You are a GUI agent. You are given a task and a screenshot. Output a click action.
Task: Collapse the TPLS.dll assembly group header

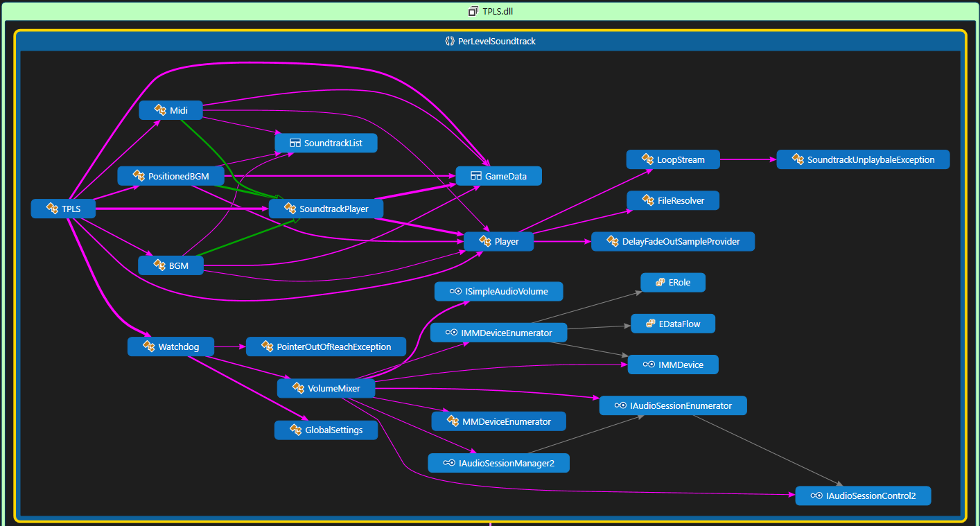tap(490, 11)
